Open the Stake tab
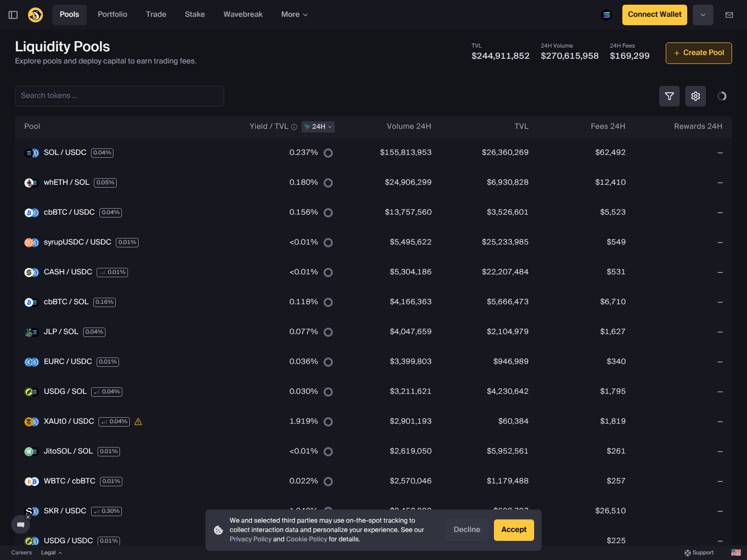 195,14
